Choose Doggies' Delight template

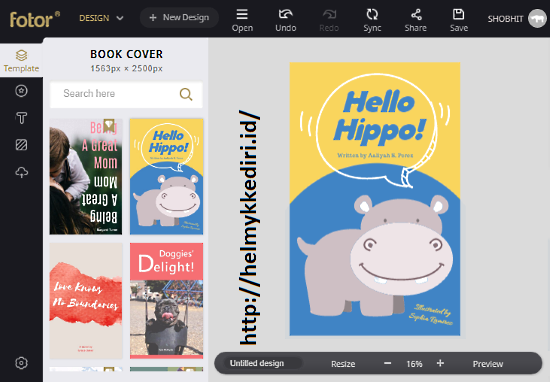[x=167, y=301]
